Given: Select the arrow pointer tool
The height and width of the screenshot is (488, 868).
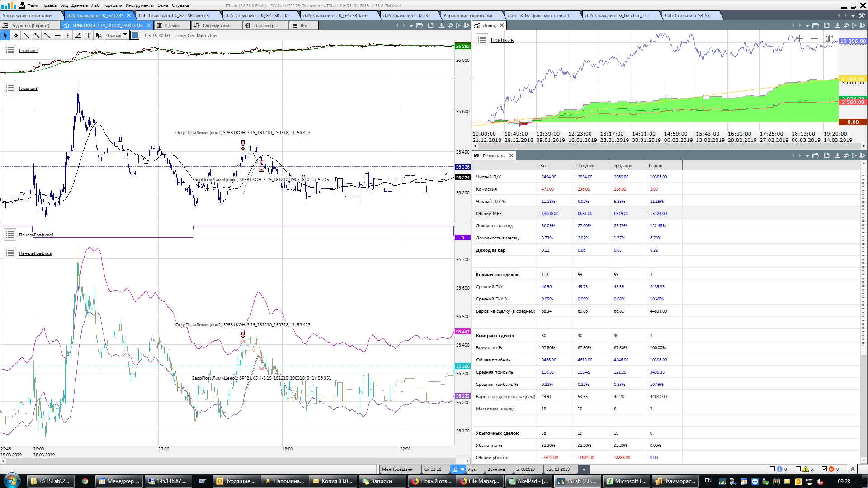Looking at the screenshot, I should point(5,35).
